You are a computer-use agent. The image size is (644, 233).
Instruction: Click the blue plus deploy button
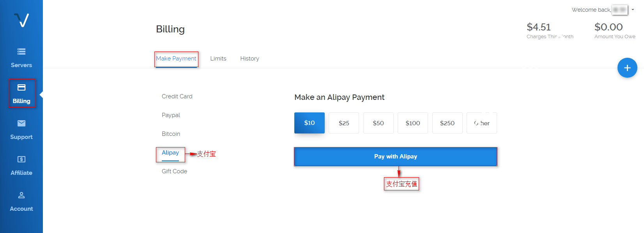pos(627,68)
